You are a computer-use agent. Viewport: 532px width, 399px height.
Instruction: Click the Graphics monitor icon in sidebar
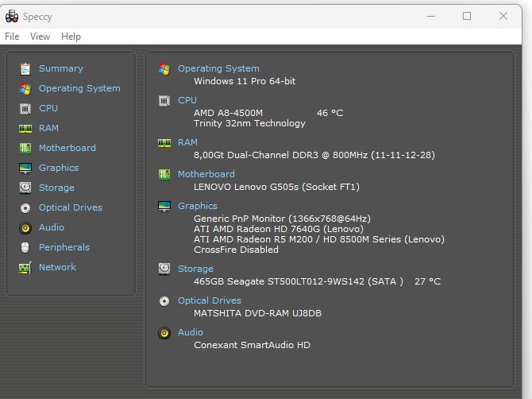click(x=25, y=168)
